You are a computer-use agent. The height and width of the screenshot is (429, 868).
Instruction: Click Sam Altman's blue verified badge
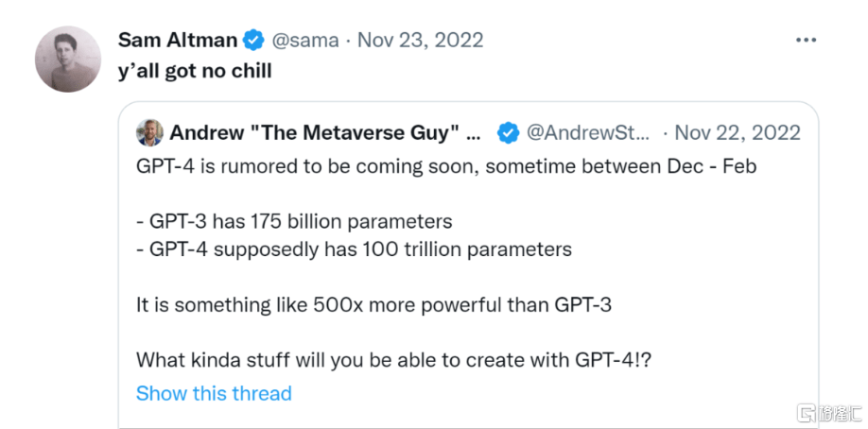[253, 40]
